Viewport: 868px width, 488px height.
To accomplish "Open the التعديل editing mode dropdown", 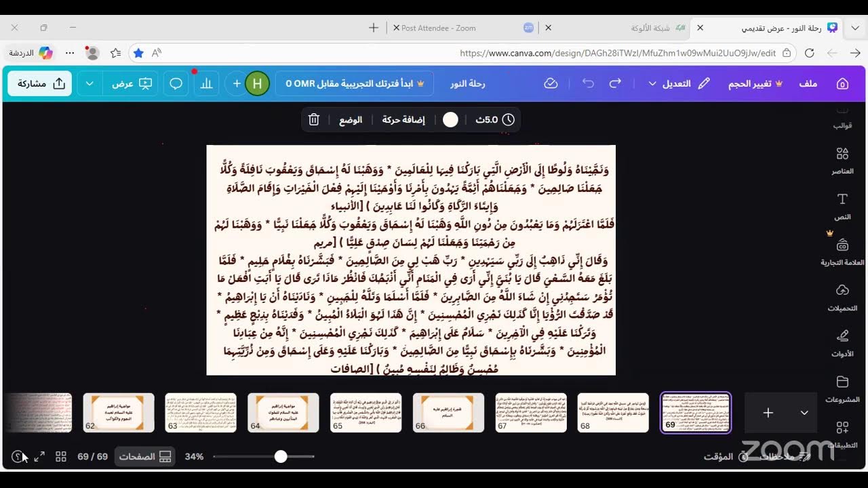I will (x=679, y=83).
